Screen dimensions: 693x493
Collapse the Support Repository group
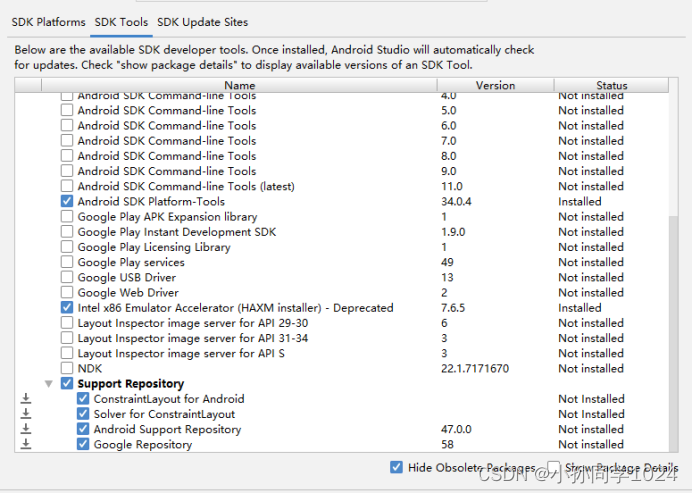(x=49, y=384)
